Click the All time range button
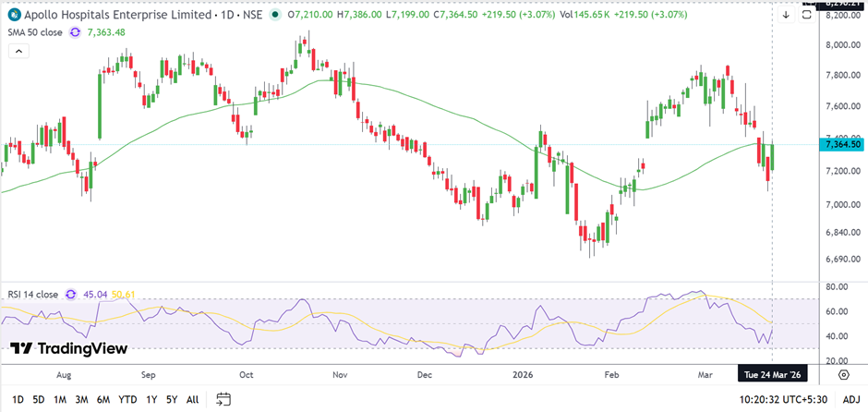 [x=192, y=399]
